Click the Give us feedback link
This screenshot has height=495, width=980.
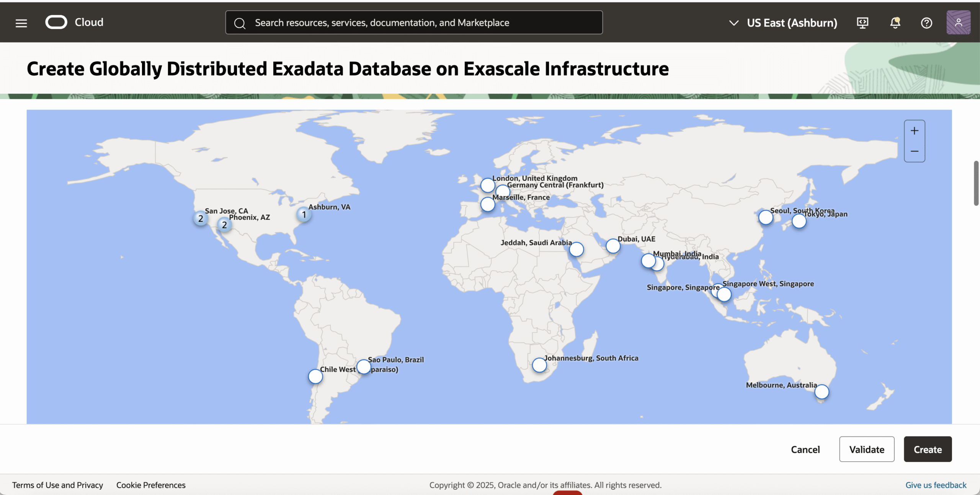(936, 485)
